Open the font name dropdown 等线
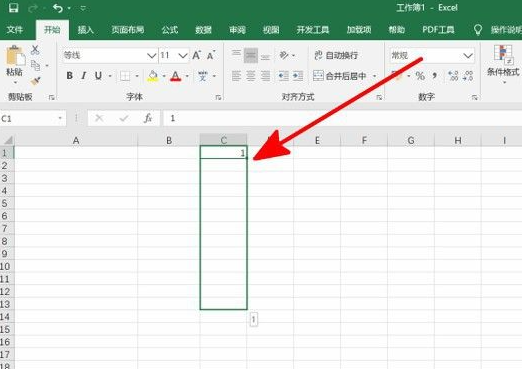 (x=110, y=55)
